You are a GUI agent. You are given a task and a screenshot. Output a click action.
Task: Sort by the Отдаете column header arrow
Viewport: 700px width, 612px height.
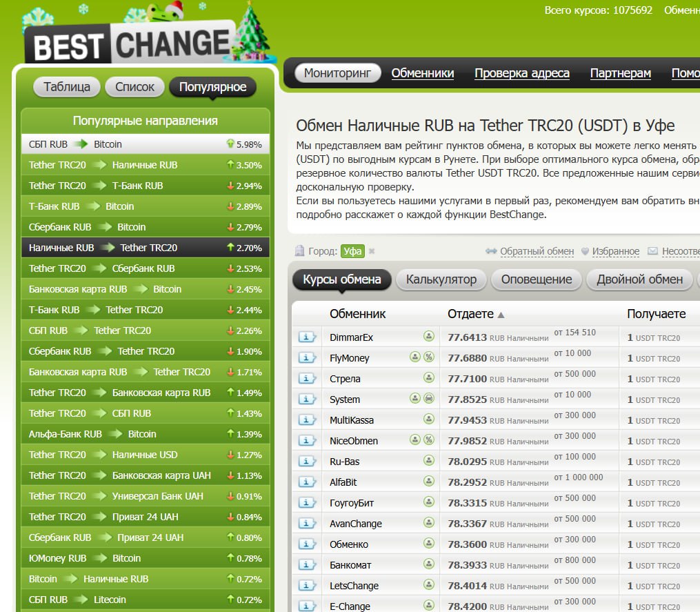(x=501, y=315)
